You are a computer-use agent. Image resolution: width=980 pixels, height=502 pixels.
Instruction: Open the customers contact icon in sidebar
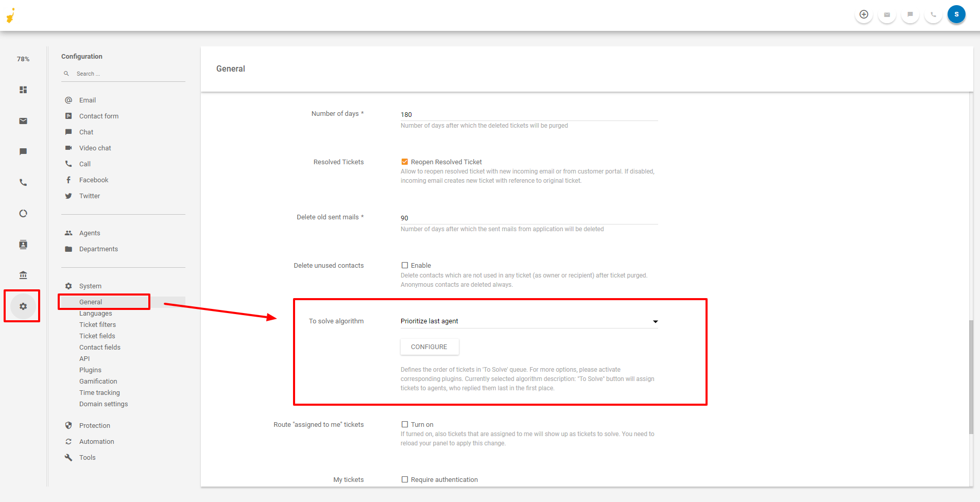point(23,244)
